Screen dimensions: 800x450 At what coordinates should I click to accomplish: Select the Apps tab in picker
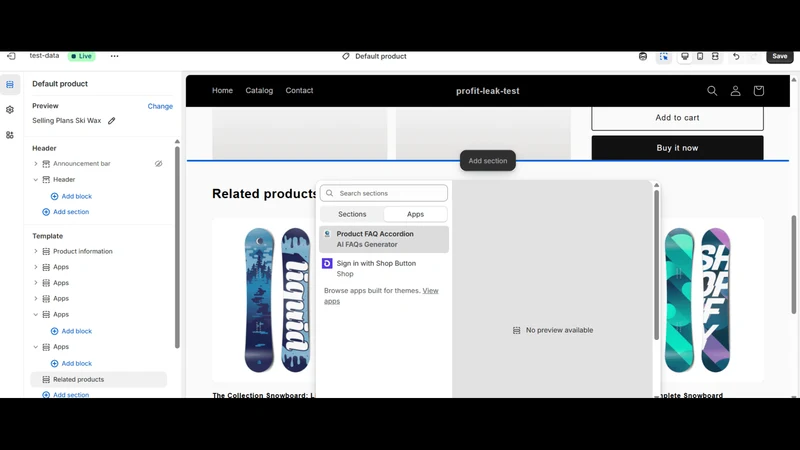click(415, 214)
